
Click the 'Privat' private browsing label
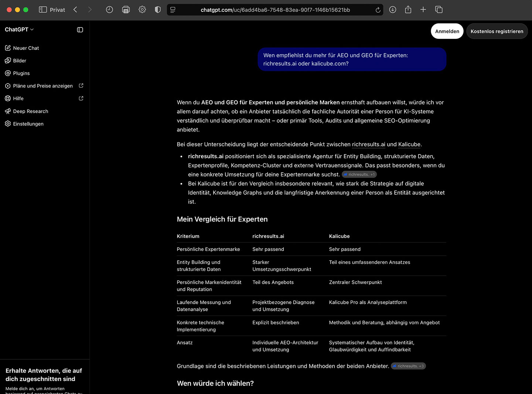click(57, 10)
